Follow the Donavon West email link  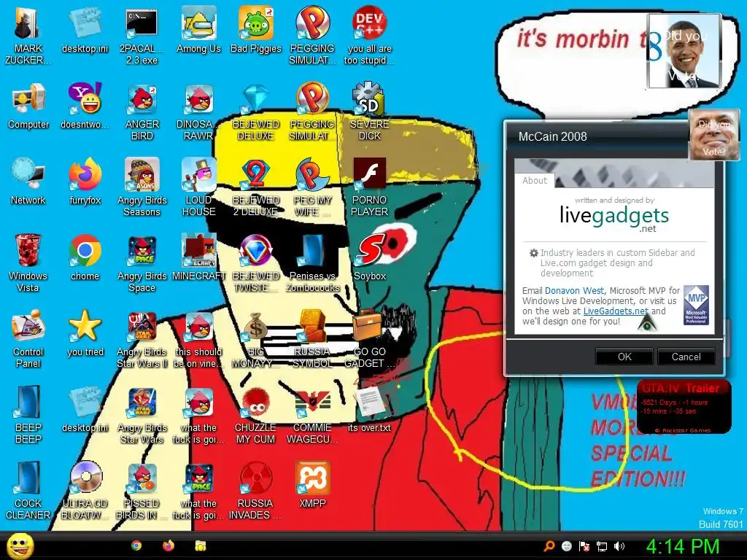tap(574, 290)
